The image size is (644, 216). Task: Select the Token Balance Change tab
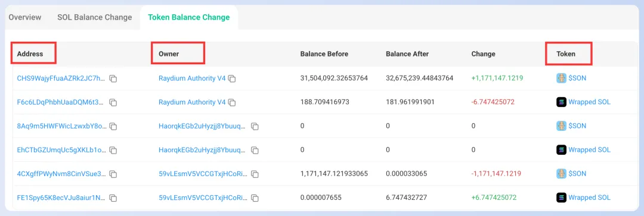tap(189, 17)
